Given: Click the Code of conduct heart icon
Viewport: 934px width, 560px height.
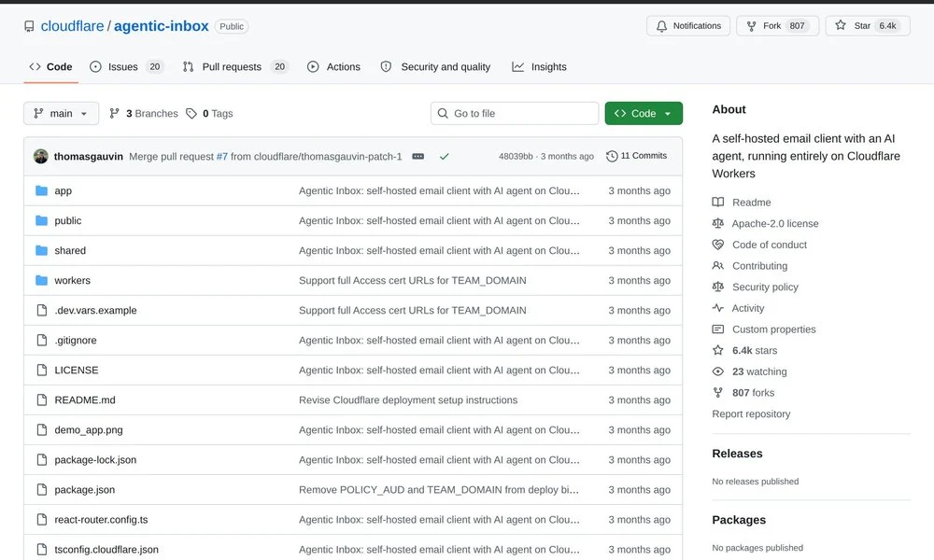Looking at the screenshot, I should pyautogui.click(x=717, y=245).
